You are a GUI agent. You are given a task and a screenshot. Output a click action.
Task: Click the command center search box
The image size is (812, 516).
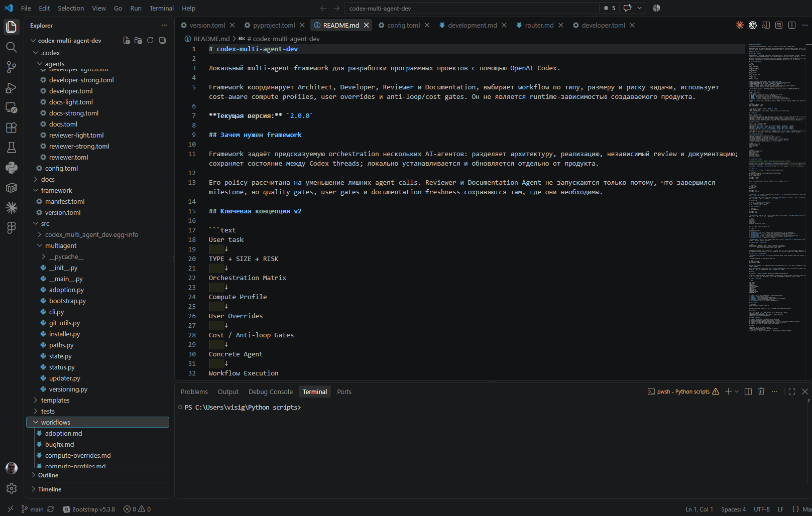pos(471,8)
